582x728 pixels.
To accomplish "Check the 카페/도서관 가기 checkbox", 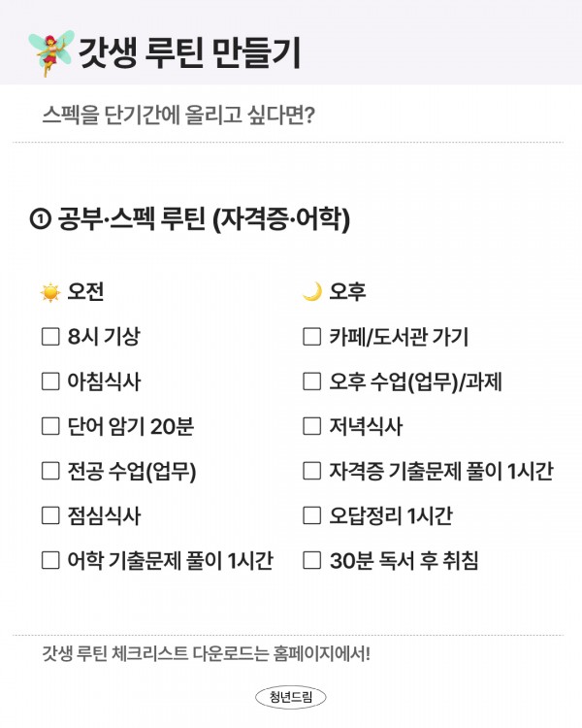I will pos(311,338).
